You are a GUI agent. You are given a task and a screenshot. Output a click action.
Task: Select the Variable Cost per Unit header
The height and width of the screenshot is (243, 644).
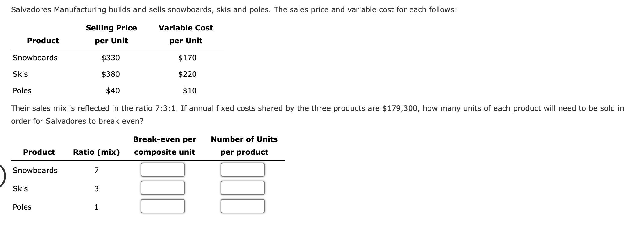pyautogui.click(x=185, y=34)
